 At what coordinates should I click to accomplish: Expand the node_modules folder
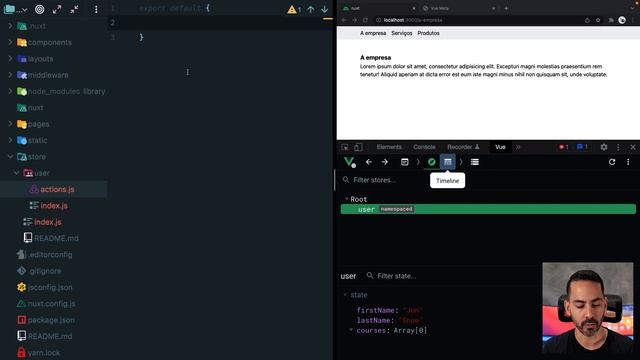pyautogui.click(x=10, y=91)
